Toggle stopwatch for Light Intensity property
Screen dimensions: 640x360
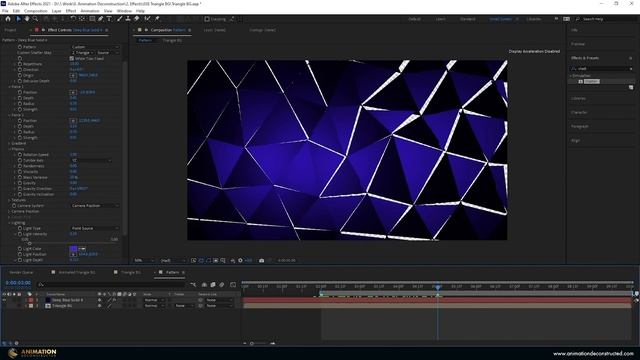(20, 234)
